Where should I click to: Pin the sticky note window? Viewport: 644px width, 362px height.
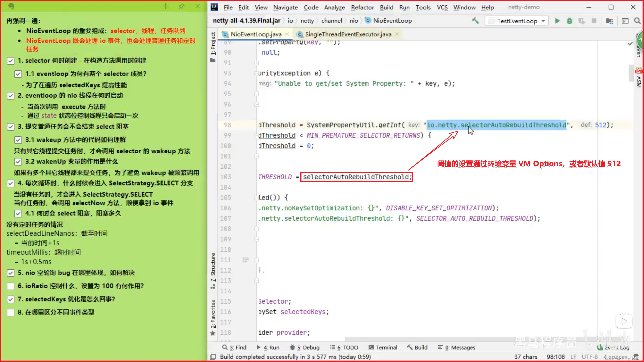(x=181, y=6)
